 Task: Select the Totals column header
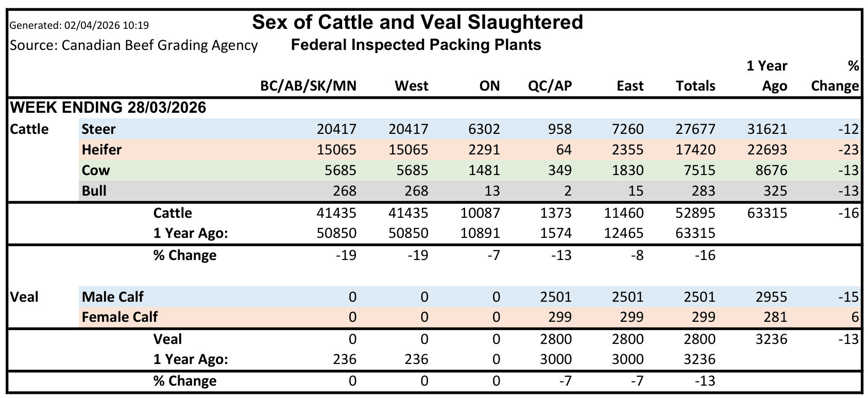point(695,86)
